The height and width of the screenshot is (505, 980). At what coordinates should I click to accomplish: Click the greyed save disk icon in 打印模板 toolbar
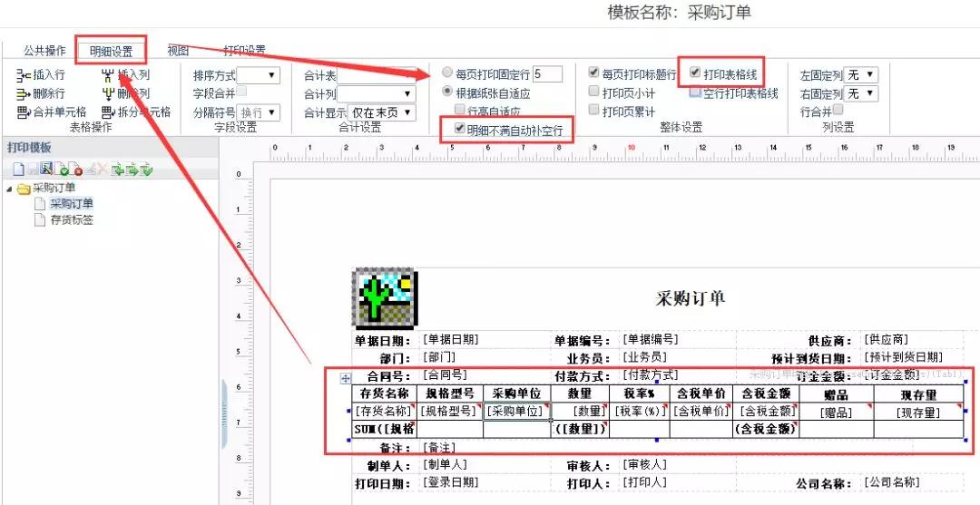[x=34, y=170]
